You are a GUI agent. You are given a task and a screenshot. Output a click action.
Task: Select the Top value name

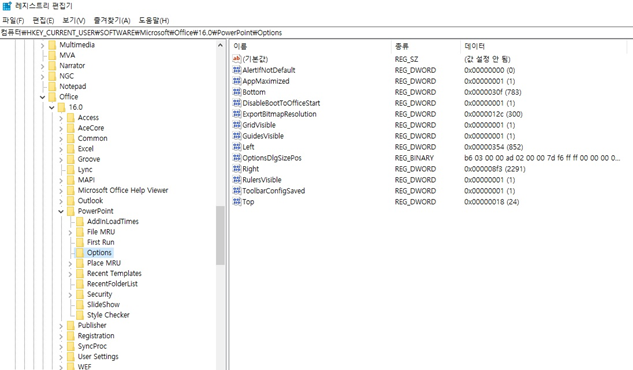pos(248,202)
